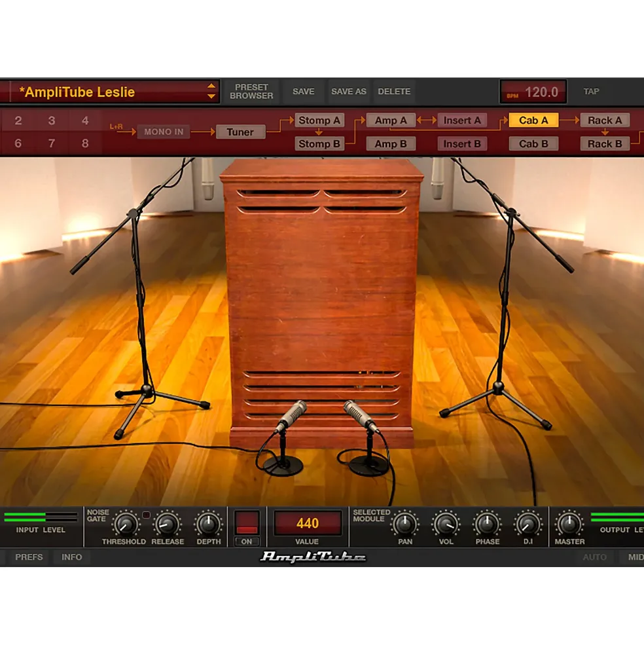
Task: Select the previous preset with the down arrow
Action: click(211, 97)
